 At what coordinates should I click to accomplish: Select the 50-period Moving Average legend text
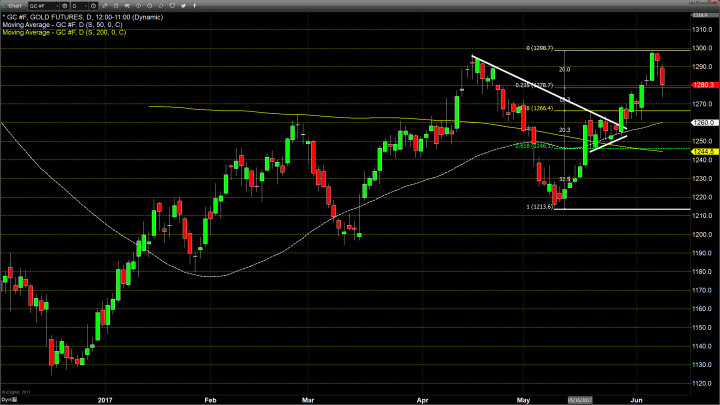[x=62, y=25]
